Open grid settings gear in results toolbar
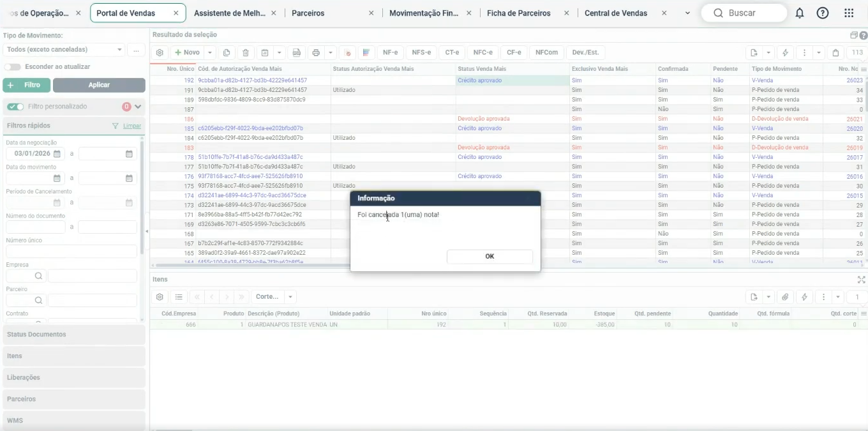 (x=160, y=52)
